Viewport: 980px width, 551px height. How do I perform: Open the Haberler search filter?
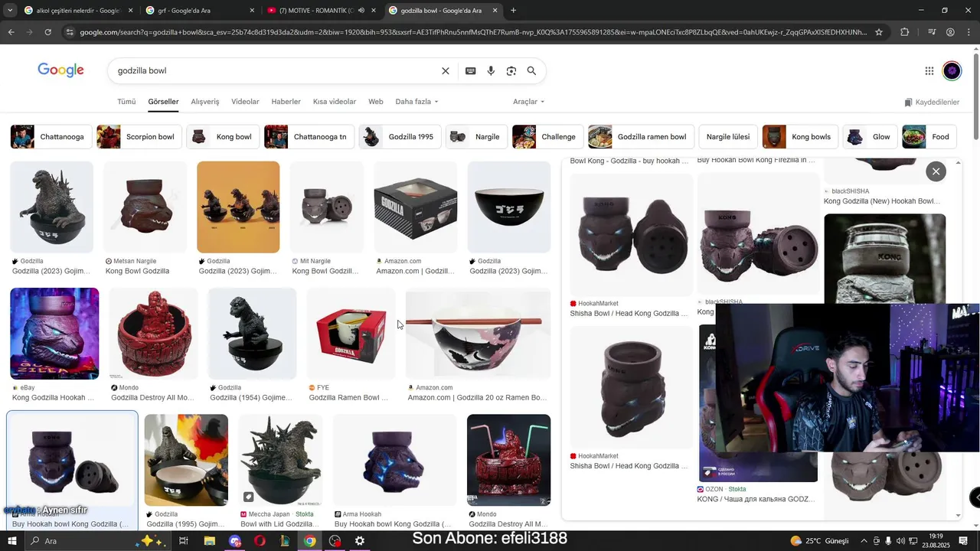point(286,102)
